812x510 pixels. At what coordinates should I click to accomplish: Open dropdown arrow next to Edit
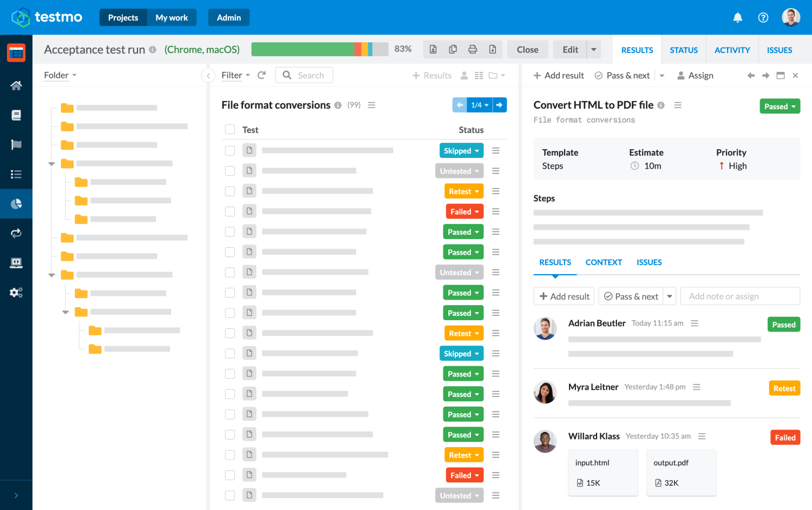point(594,50)
